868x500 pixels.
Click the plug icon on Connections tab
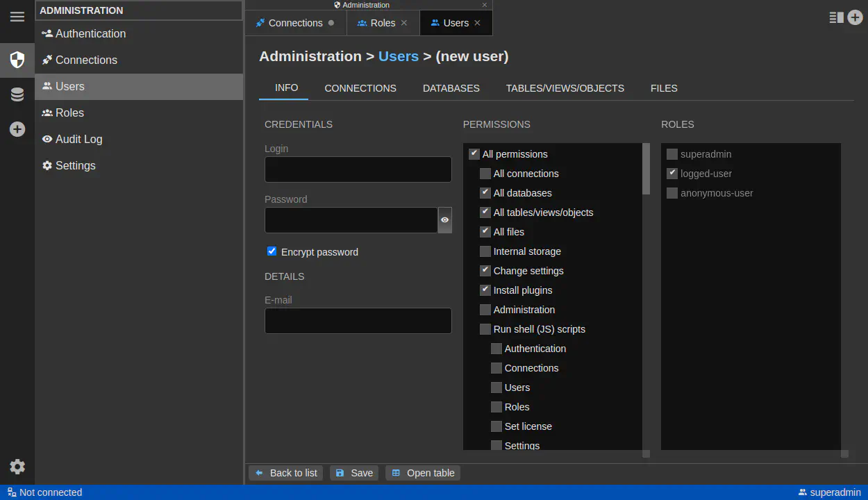click(x=260, y=23)
